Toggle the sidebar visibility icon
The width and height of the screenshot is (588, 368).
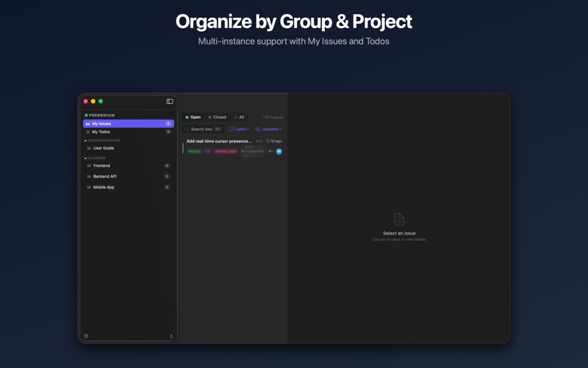click(169, 101)
